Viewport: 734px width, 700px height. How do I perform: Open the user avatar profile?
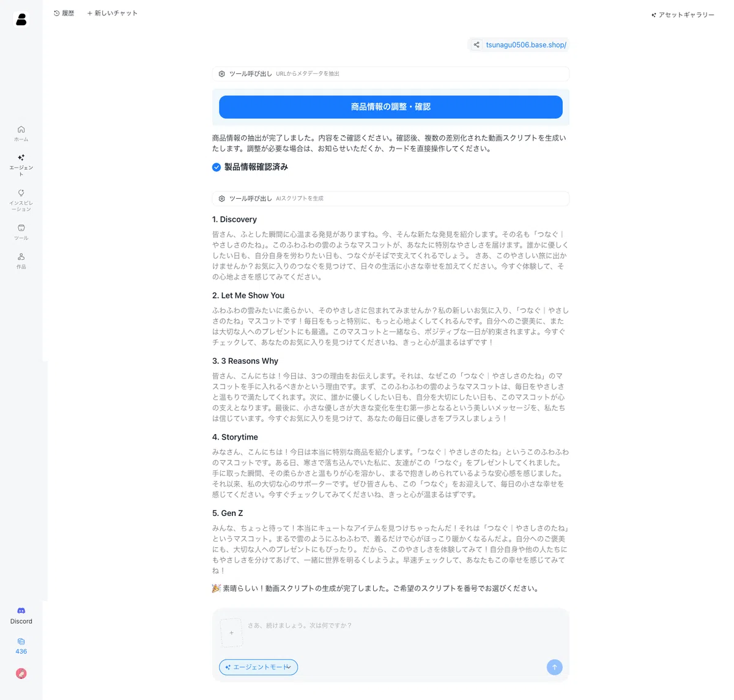pos(21,673)
